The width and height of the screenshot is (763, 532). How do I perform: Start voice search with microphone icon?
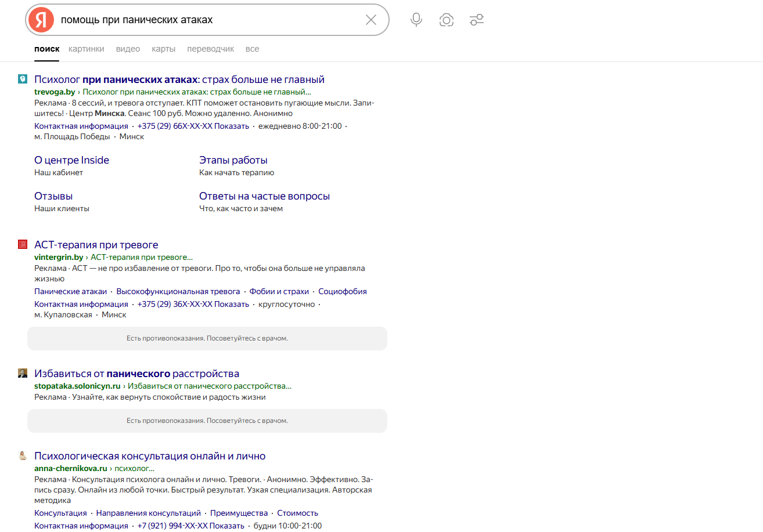[x=416, y=20]
